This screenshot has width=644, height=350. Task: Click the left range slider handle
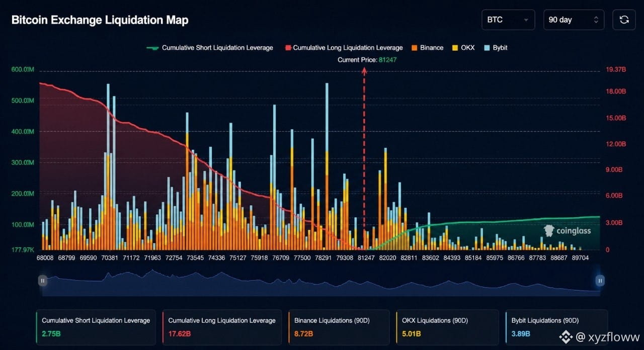43,281
